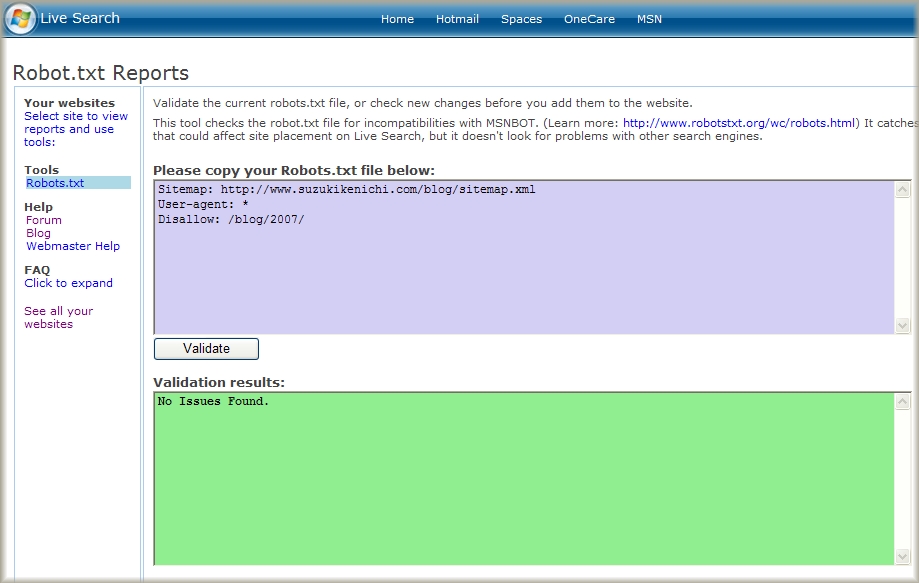Click the 'Please copy your Robots.txt file below:' label
This screenshot has width=919, height=583.
click(x=294, y=171)
